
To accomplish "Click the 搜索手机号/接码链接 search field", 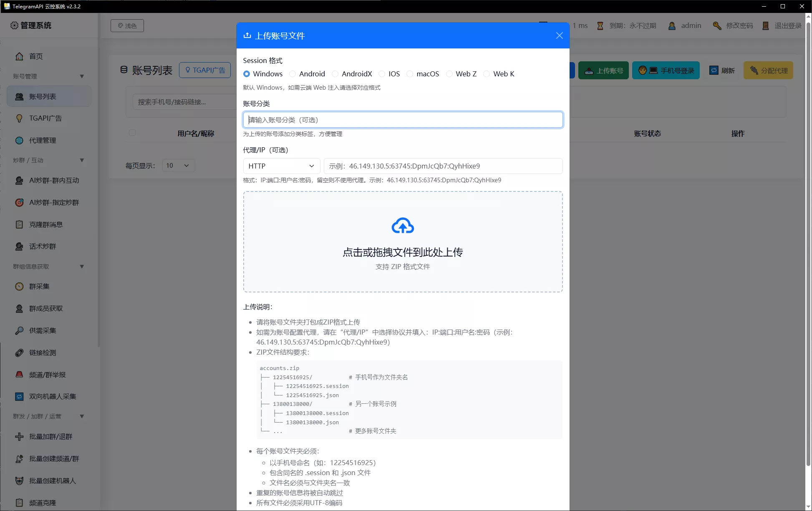I will [x=184, y=102].
